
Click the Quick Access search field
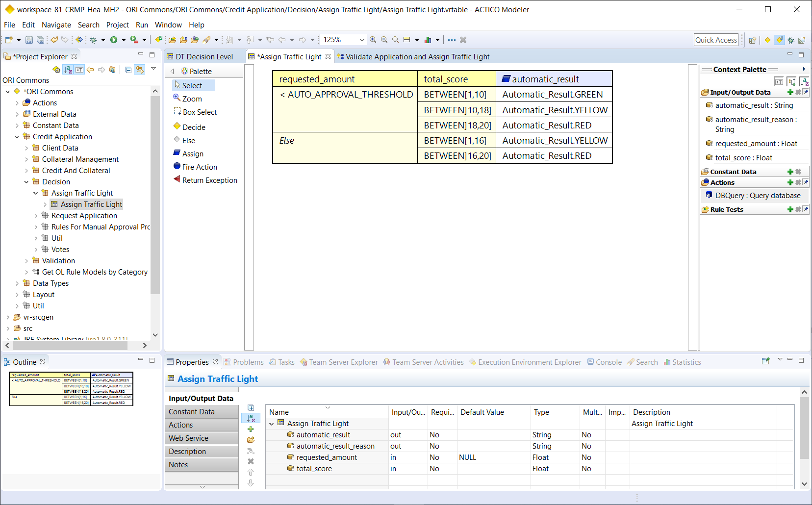tap(716, 40)
